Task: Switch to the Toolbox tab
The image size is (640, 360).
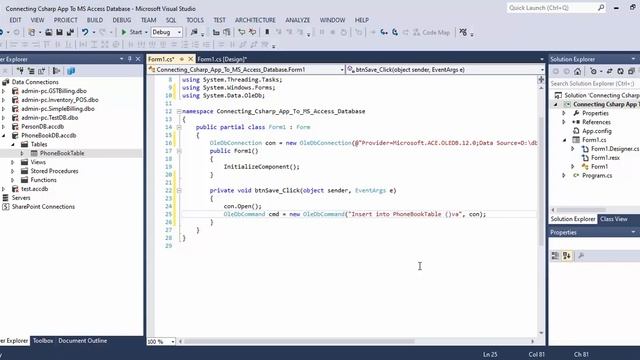Action: click(43, 341)
